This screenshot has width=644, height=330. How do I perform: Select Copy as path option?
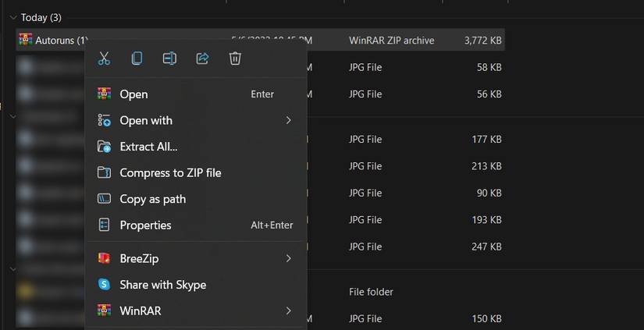(x=152, y=199)
